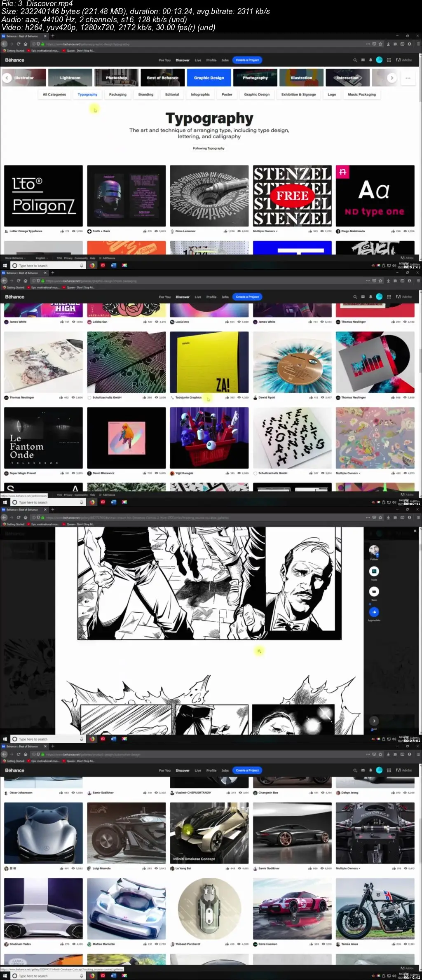Close the comic project overlay with X
Screen dimensions: 422x980
click(x=415, y=531)
